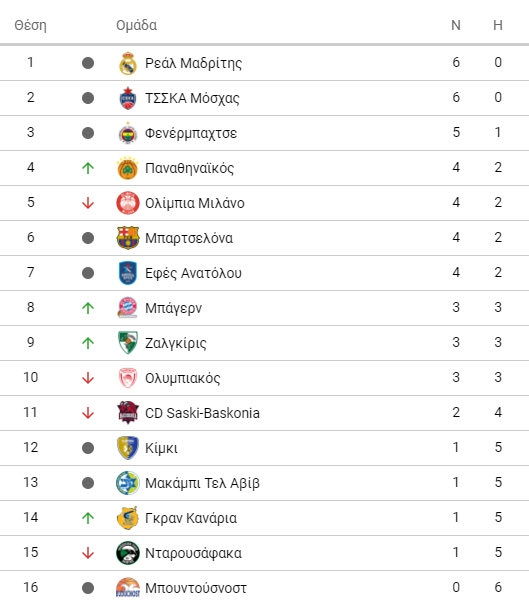Click the Darussafaka green-black logo

coord(127,553)
